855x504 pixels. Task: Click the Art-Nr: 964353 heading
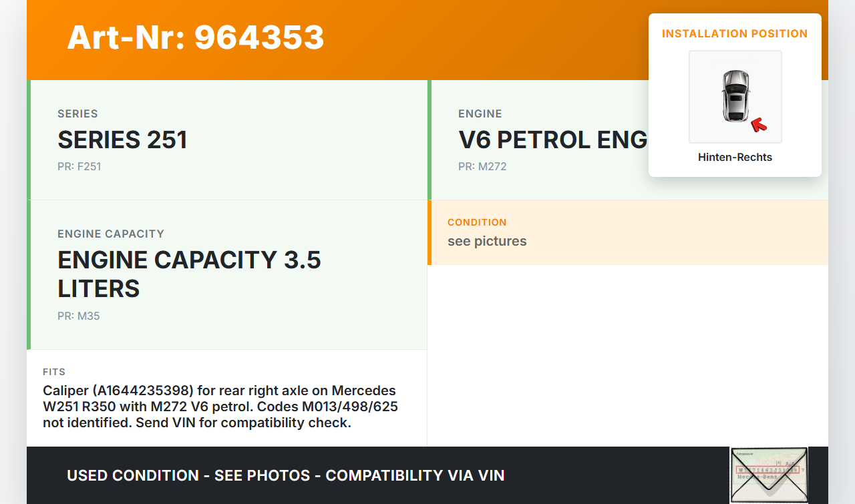[x=196, y=37]
